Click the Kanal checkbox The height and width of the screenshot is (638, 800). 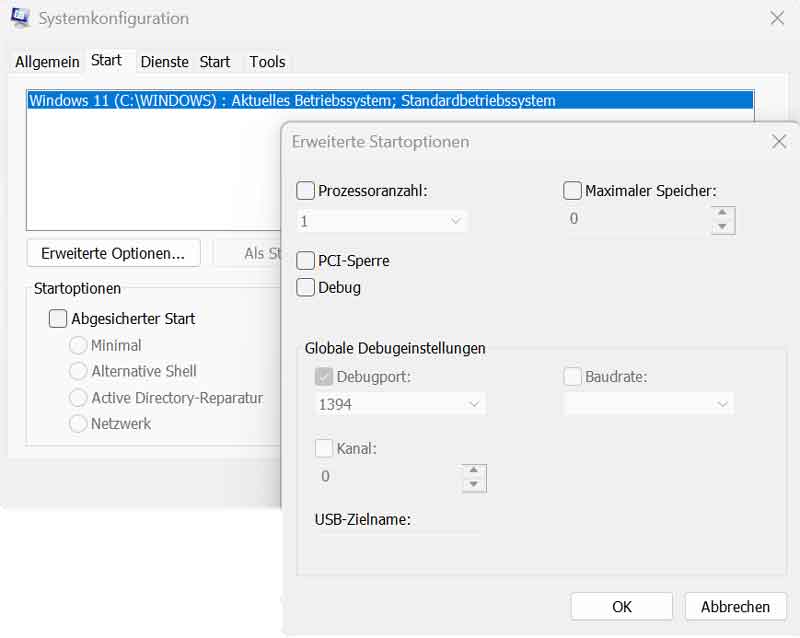point(323,448)
